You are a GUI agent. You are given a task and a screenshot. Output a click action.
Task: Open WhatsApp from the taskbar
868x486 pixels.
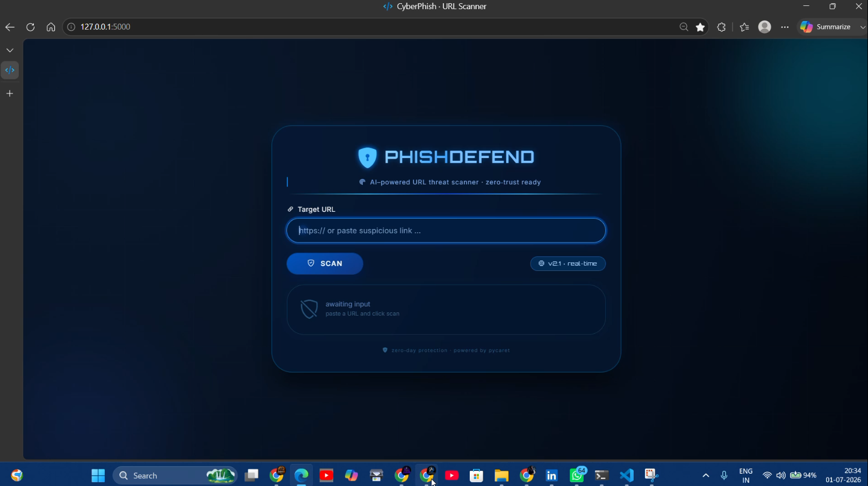click(x=577, y=475)
